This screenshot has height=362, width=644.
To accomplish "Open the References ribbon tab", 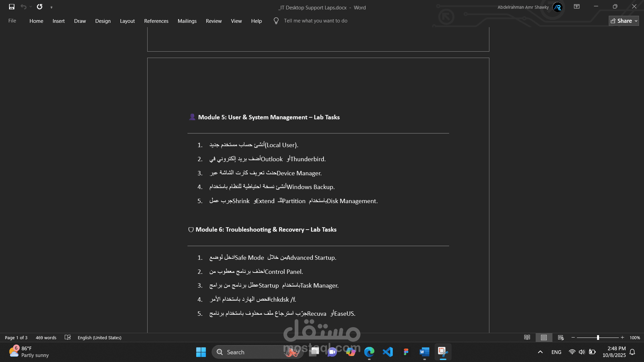I will 156,21.
